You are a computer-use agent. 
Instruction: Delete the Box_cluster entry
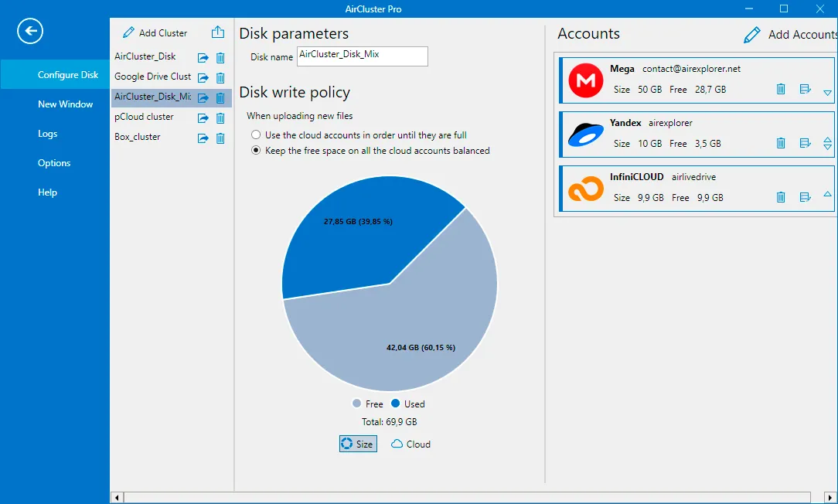pyautogui.click(x=220, y=138)
